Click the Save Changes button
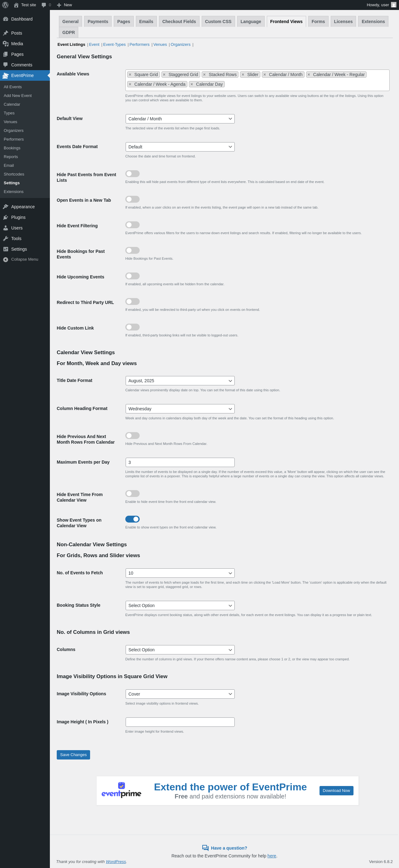Image resolution: width=399 pixels, height=868 pixels. click(x=73, y=755)
